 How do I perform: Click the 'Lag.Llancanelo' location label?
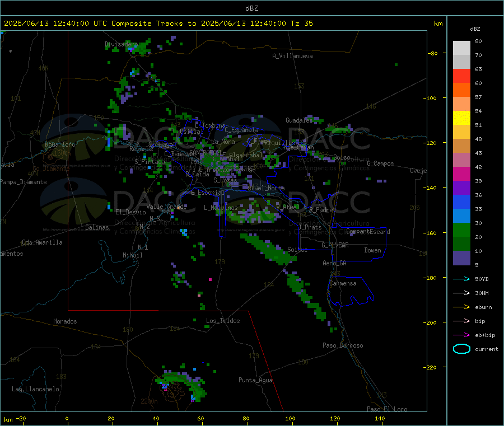pyautogui.click(x=36, y=389)
